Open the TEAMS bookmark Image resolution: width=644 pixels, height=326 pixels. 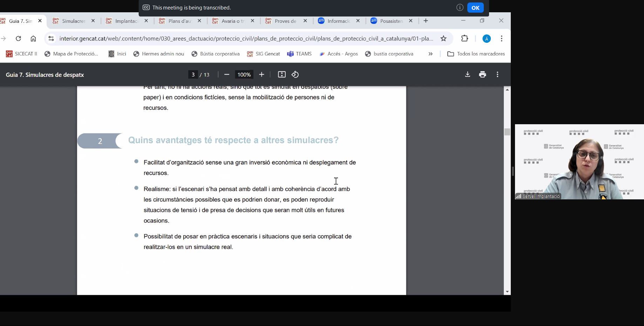click(x=299, y=54)
